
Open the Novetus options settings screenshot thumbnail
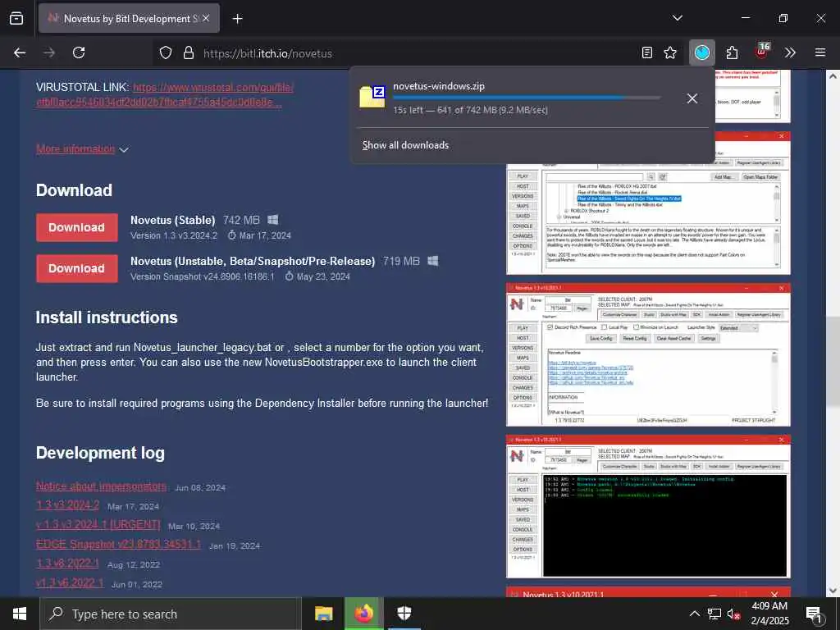648,355
